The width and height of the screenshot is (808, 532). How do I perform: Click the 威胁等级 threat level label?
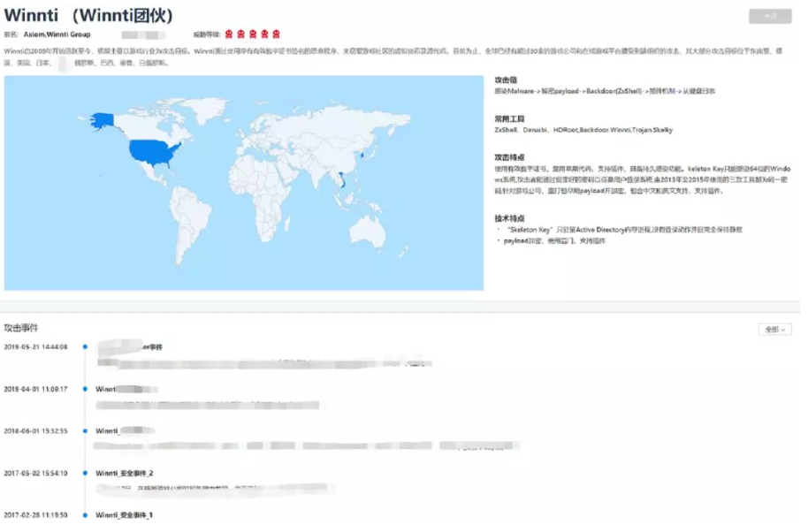[x=208, y=35]
